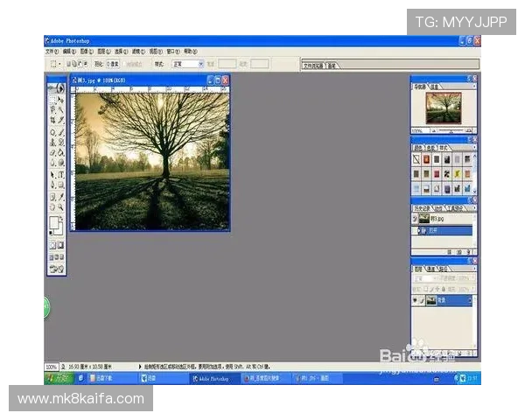
Task: Expand the status bar info arrow
Action: click(141, 366)
